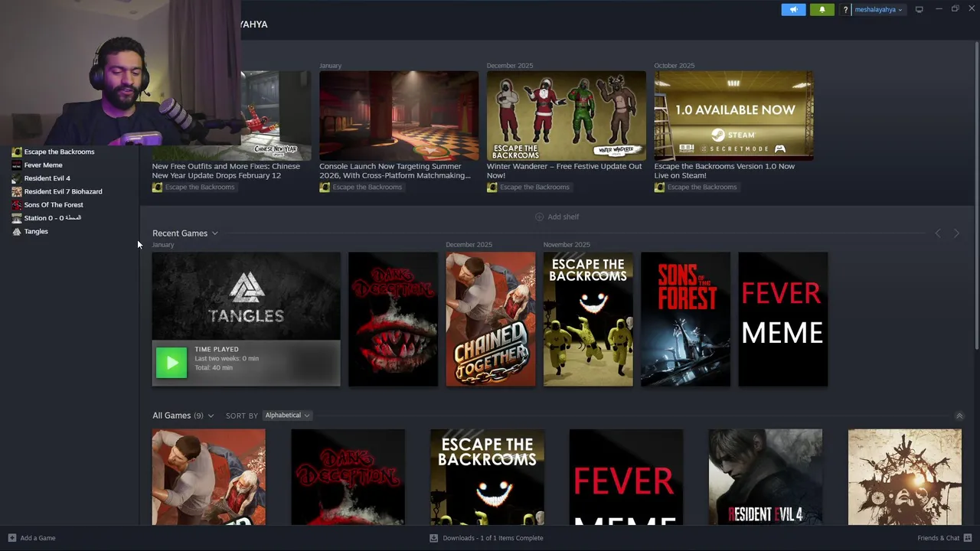Open Dark Deception cover in Recent Games
The image size is (980, 551).
coord(393,319)
